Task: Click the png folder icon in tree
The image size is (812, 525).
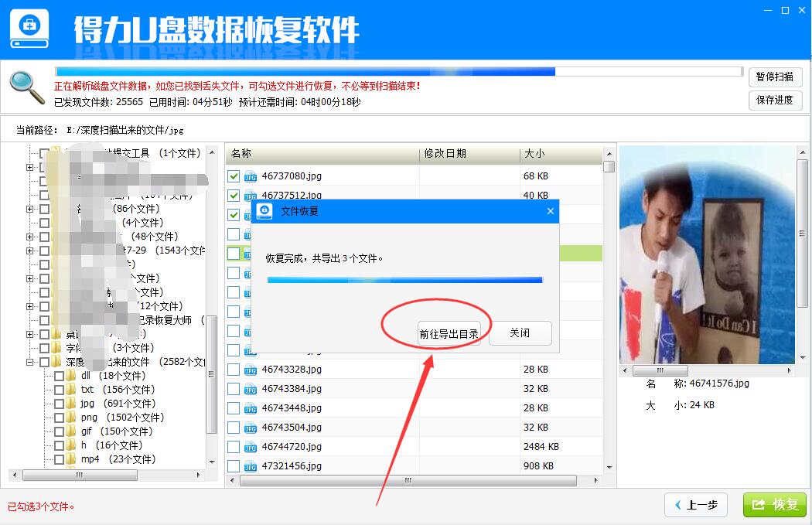Action: [x=72, y=418]
